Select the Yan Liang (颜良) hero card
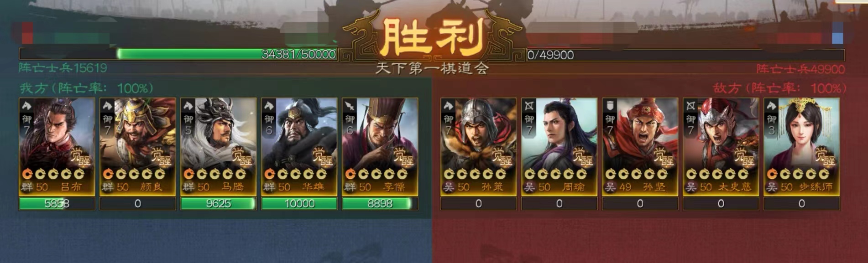Viewport: 868px width, 263px height. click(x=138, y=147)
